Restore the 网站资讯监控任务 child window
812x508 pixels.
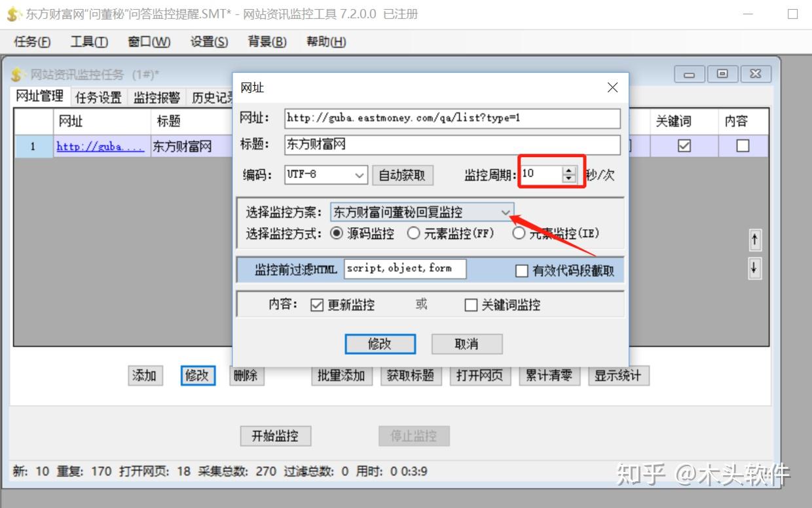[722, 74]
